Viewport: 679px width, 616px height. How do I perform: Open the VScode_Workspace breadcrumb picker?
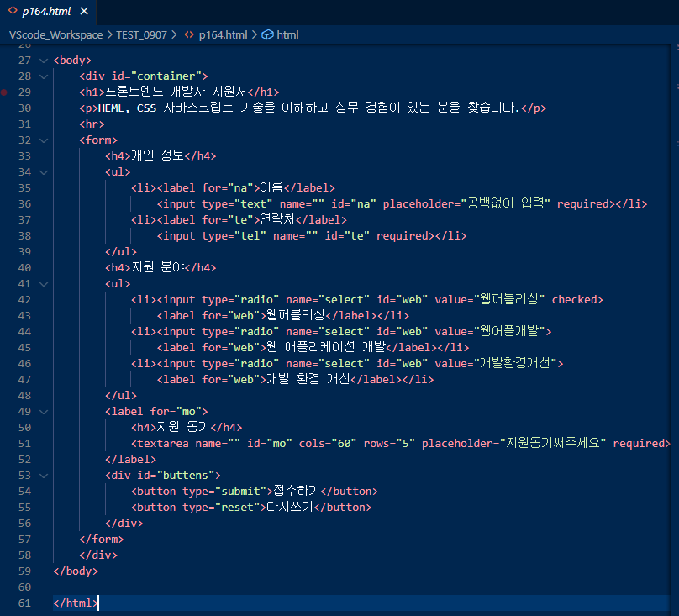tap(55, 34)
